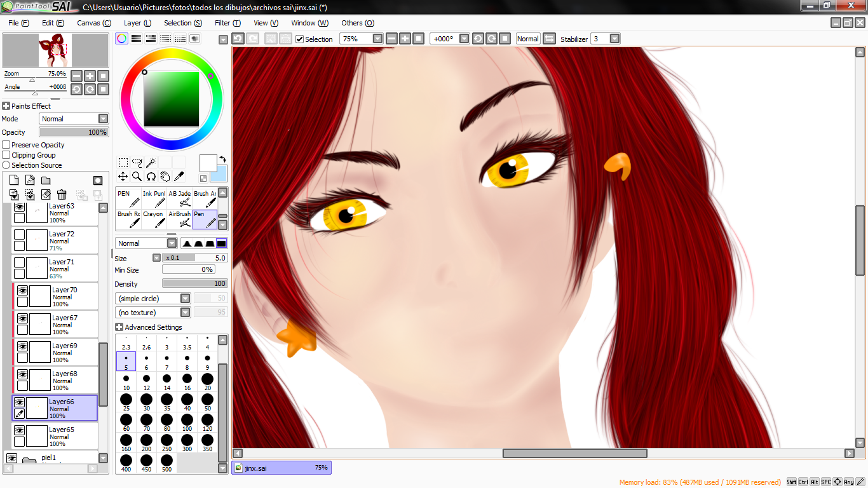Open the Filter menu

point(227,23)
